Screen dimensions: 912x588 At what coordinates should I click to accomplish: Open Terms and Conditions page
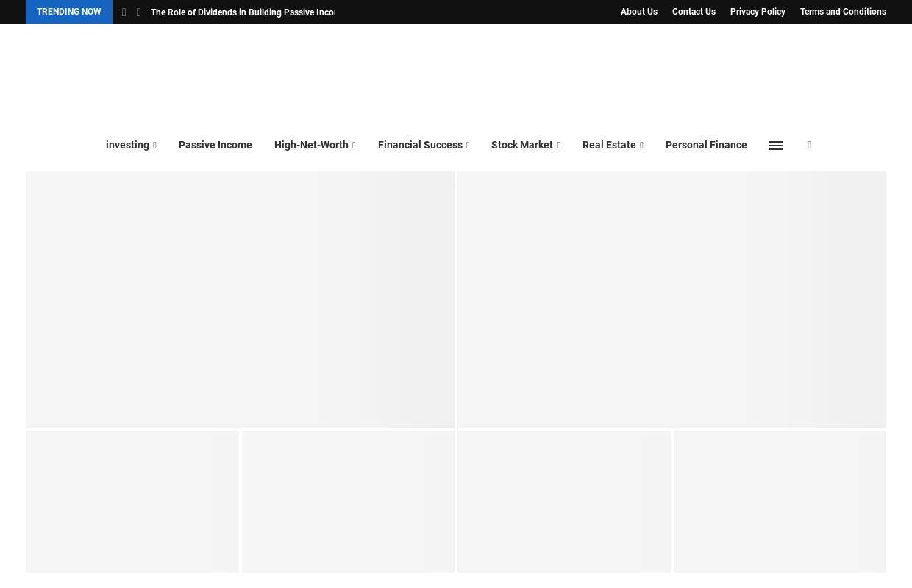(x=843, y=12)
